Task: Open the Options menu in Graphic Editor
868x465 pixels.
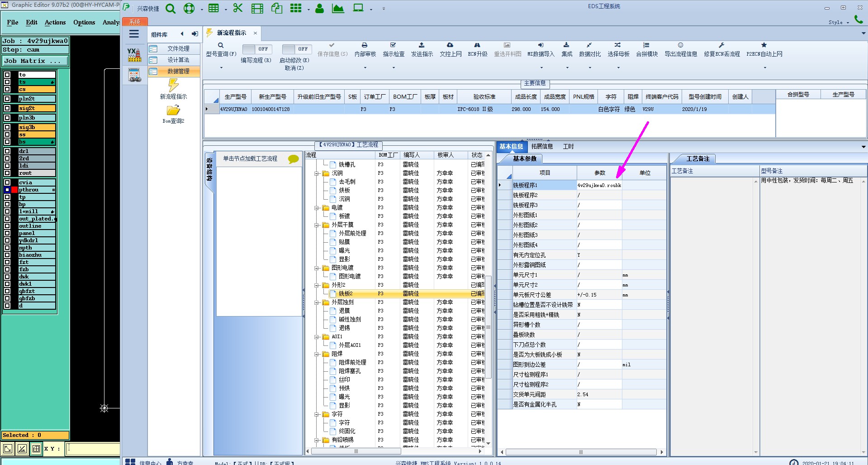Action: [84, 22]
